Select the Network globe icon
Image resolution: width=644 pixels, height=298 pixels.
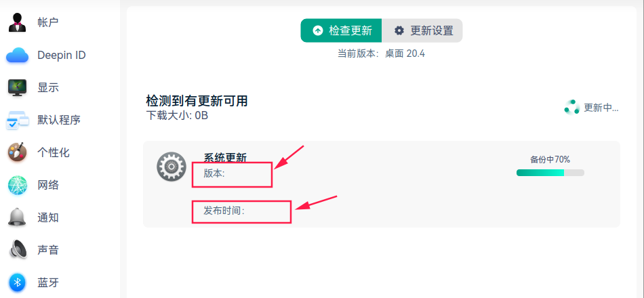click(17, 185)
